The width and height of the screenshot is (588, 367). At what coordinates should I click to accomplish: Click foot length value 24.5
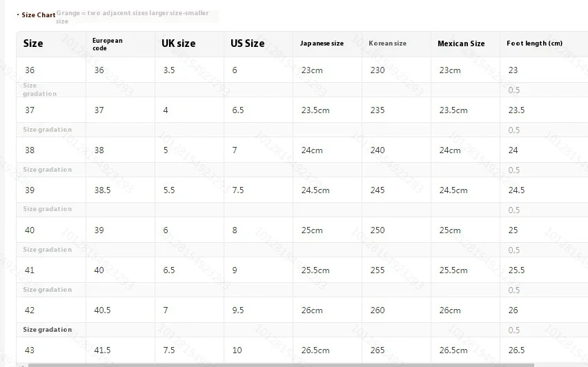pyautogui.click(x=516, y=190)
